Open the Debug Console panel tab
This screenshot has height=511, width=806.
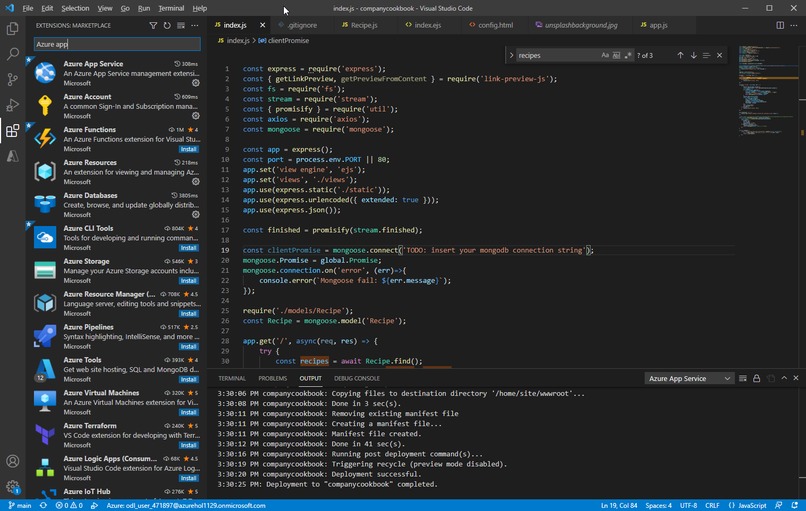(357, 378)
